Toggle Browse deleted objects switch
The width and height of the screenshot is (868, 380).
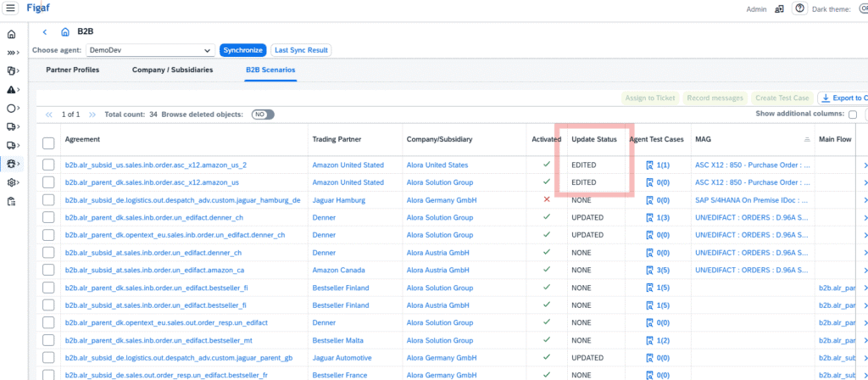(263, 115)
